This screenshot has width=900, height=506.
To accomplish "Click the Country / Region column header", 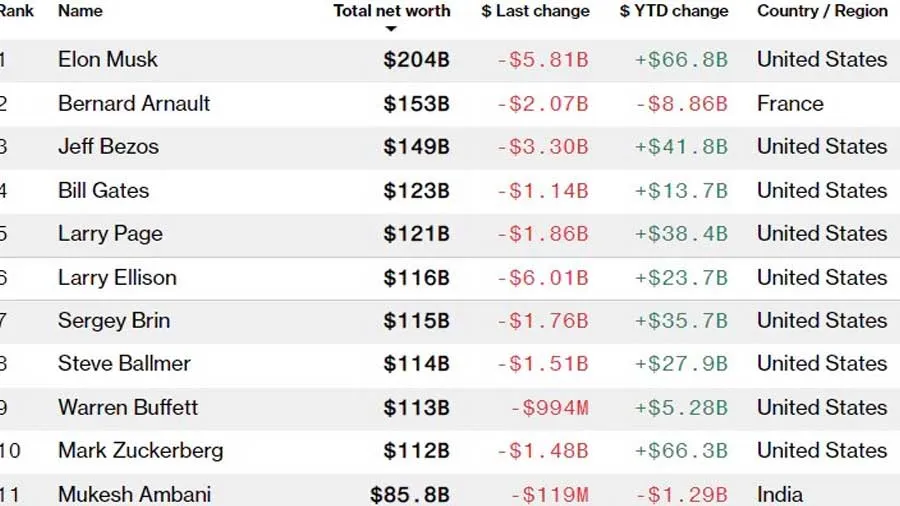I will tap(822, 11).
